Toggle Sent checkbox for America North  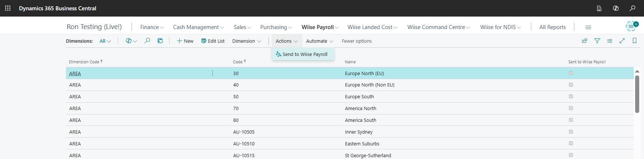571,108
